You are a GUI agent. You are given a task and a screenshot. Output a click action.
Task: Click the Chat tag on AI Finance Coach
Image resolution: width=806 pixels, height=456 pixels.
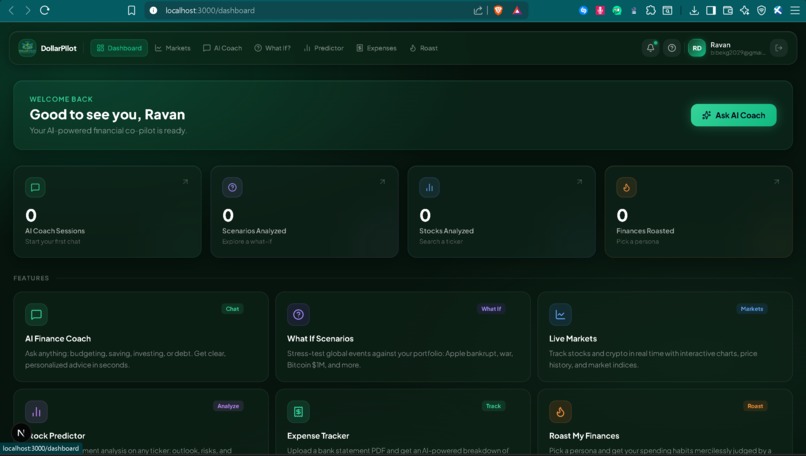click(232, 309)
